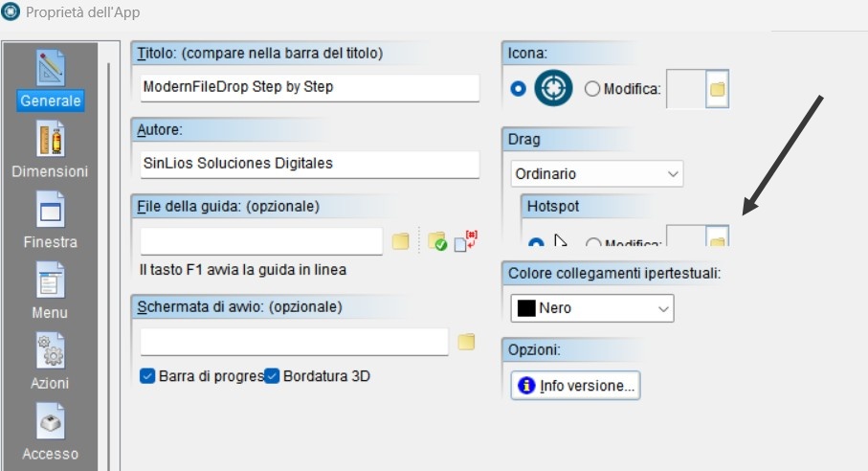
Task: Open the Finestra settings page
Action: tap(50, 220)
